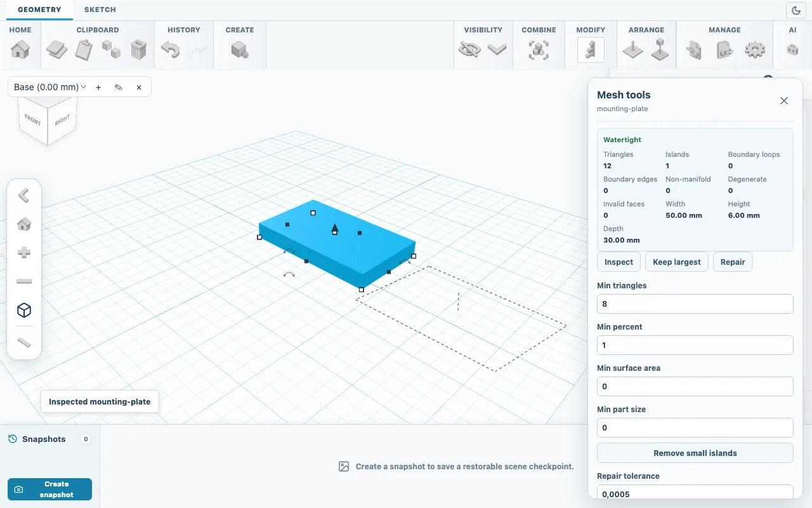Click the Remove small islands button
The image size is (812, 508).
(695, 453)
